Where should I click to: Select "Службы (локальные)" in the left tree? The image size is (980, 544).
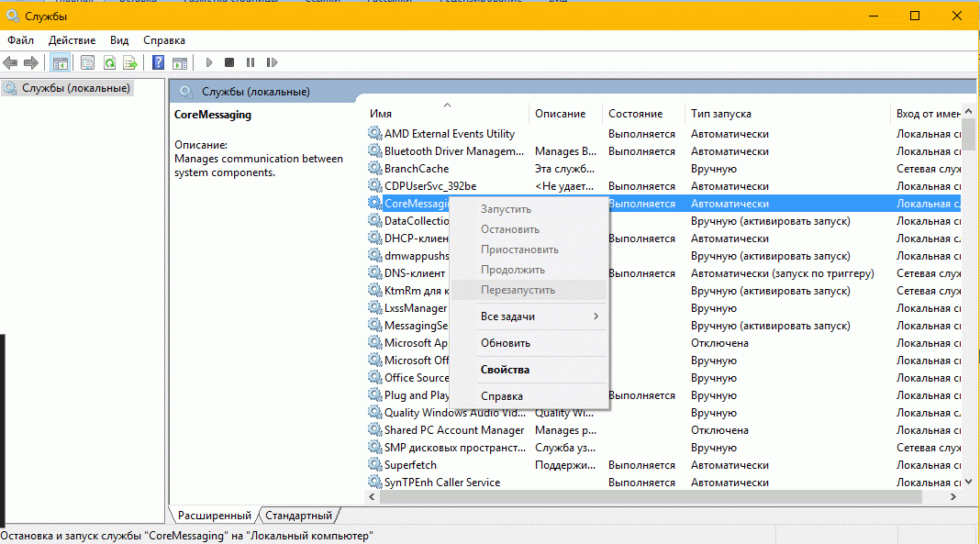(77, 88)
